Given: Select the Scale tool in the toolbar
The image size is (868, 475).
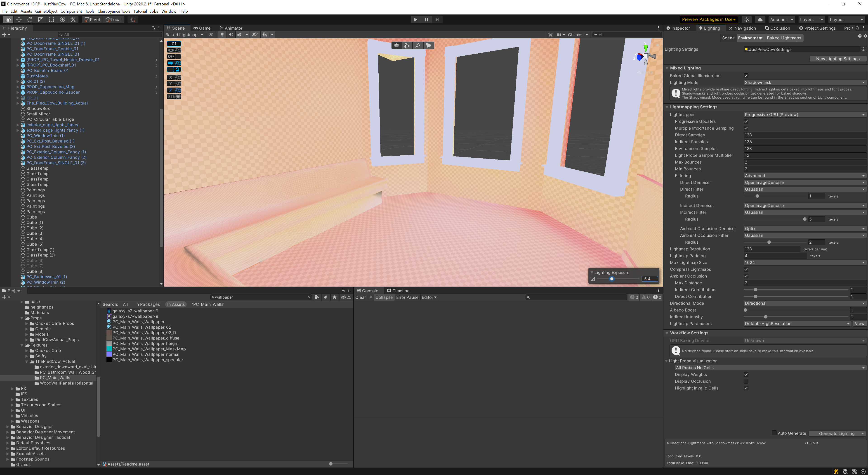Looking at the screenshot, I should (40, 19).
